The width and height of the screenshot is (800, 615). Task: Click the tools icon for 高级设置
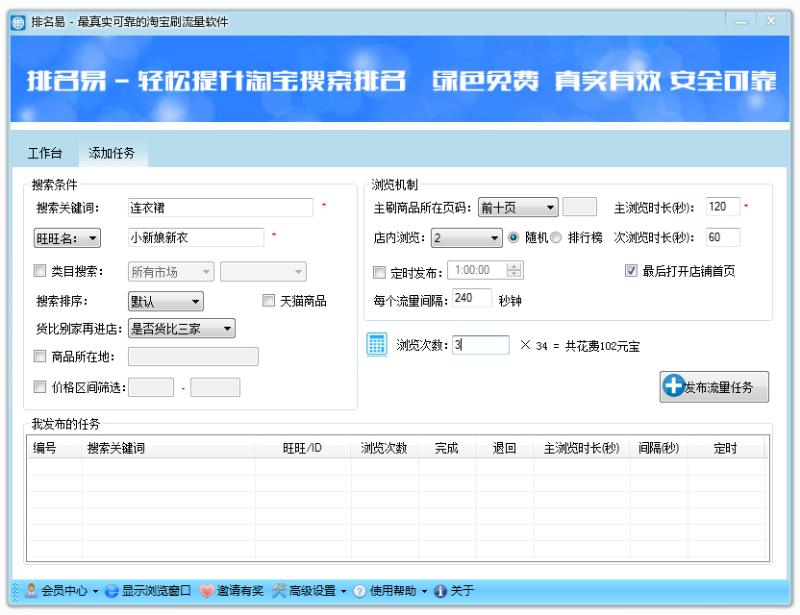279,591
